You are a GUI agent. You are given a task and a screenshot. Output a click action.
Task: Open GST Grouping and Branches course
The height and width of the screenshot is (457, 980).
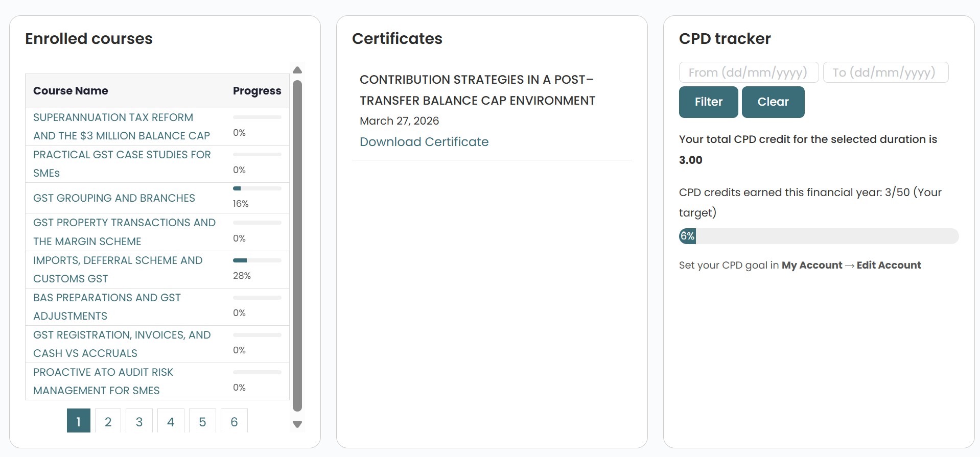114,198
